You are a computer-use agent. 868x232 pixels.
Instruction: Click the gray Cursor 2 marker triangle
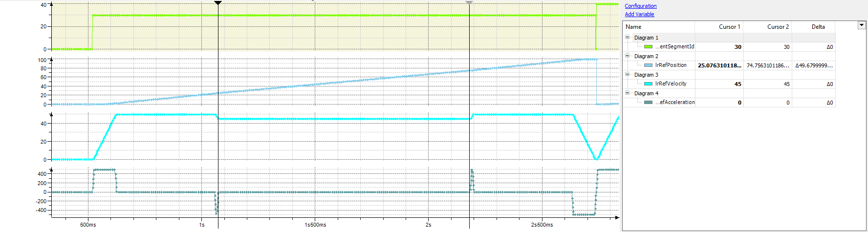tap(469, 3)
